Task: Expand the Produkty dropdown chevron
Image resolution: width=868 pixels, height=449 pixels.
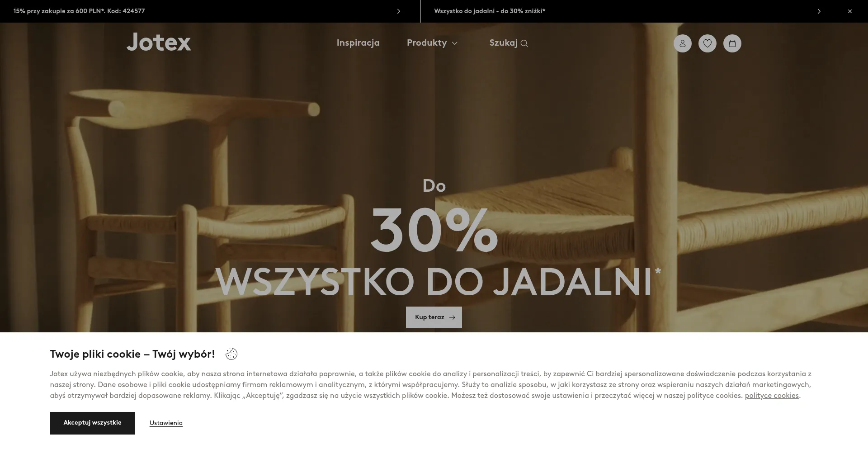Action: click(455, 43)
